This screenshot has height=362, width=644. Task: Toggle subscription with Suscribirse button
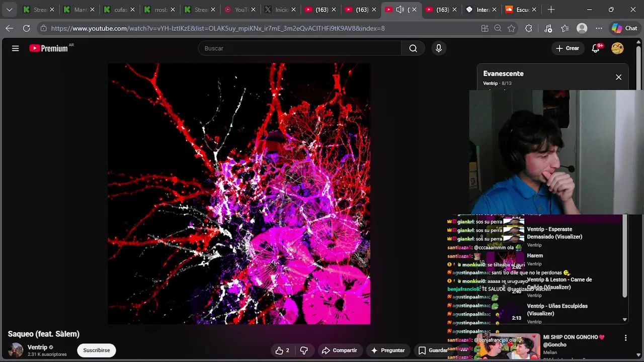click(96, 350)
